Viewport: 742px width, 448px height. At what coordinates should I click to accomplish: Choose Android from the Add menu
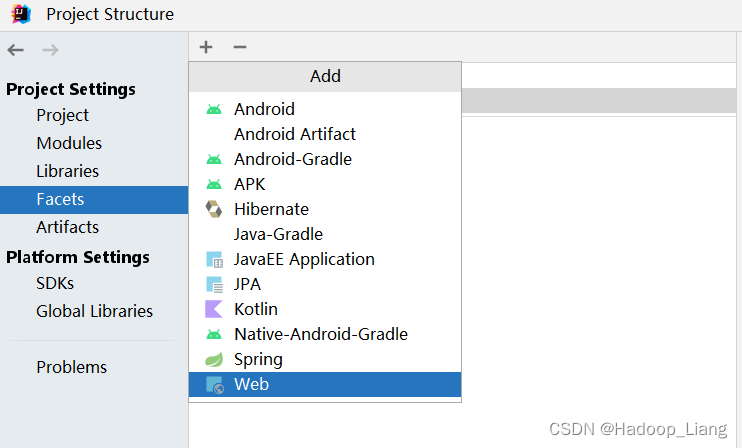[x=325, y=109]
